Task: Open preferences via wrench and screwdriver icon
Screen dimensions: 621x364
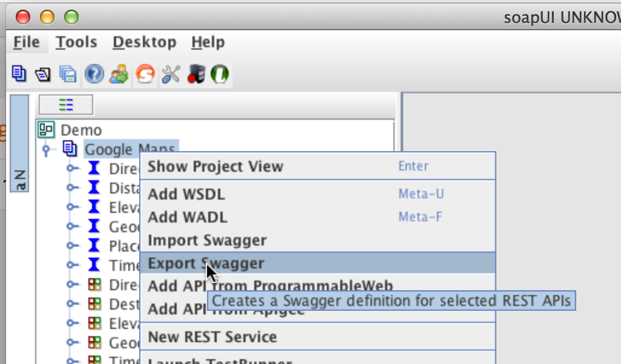Action: (x=171, y=74)
